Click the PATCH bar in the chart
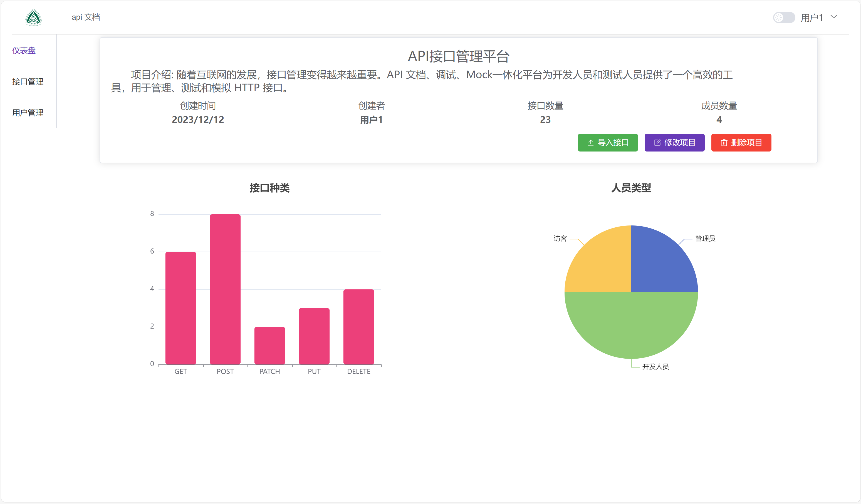 (x=269, y=346)
